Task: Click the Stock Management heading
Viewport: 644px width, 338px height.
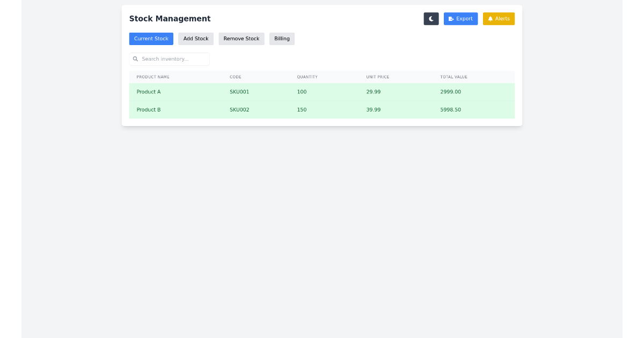Action: click(170, 18)
